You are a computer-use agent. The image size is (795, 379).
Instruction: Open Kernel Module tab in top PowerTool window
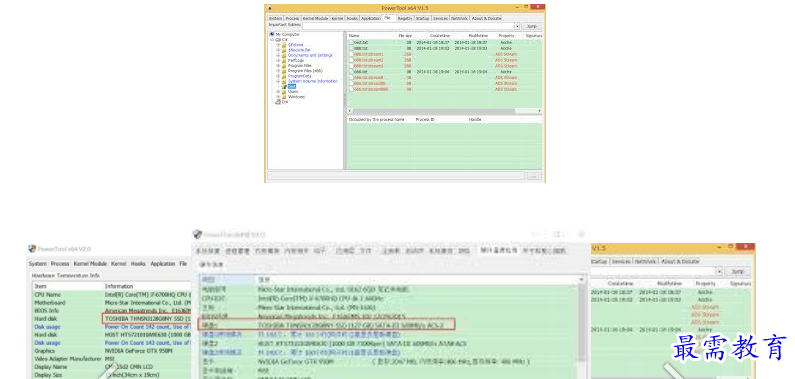click(x=315, y=18)
